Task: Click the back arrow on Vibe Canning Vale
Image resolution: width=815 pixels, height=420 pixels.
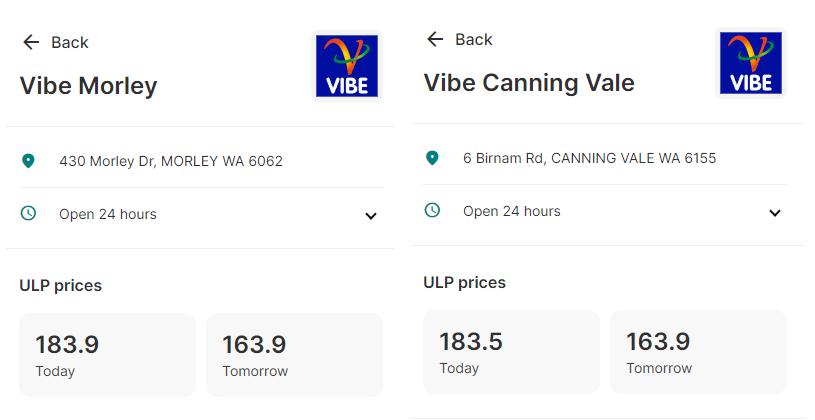Action: (435, 39)
